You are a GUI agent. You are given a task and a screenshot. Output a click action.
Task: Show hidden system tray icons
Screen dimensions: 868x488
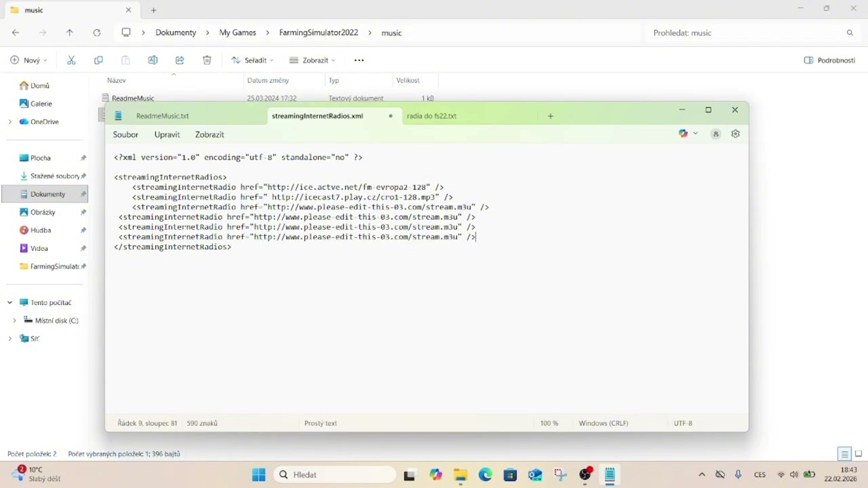tap(702, 475)
